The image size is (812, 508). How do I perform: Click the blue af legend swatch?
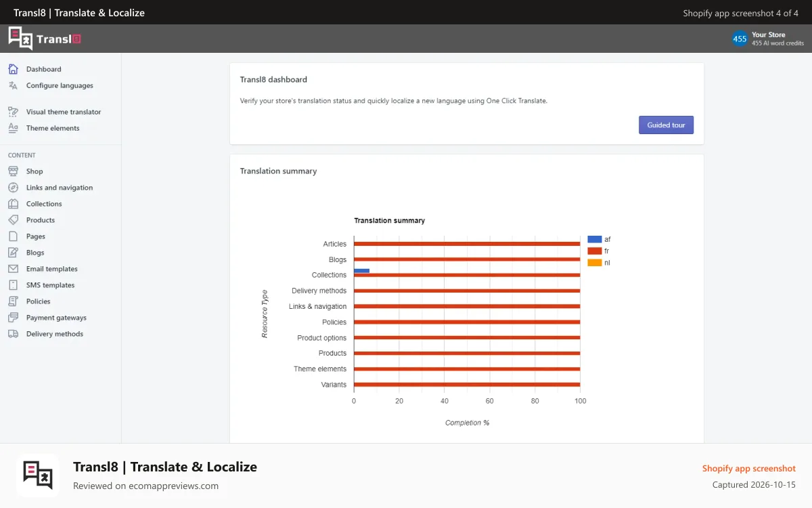[595, 239]
